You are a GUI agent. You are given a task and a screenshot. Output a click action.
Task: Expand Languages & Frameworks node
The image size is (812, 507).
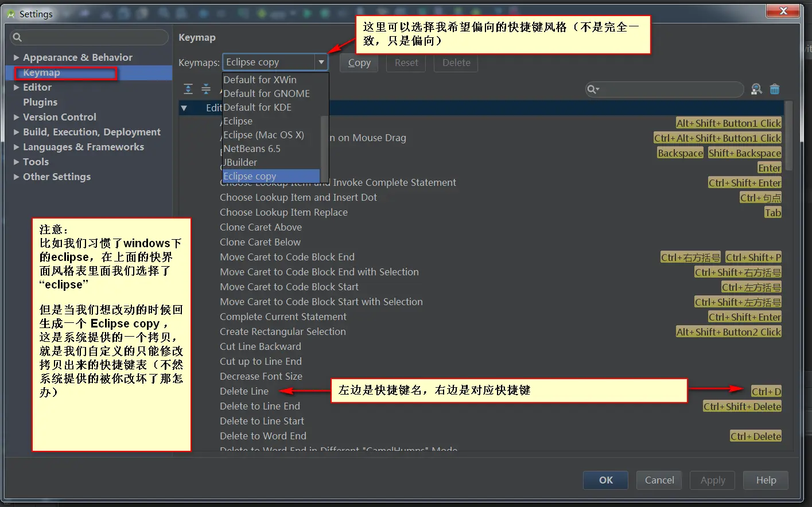coord(17,147)
